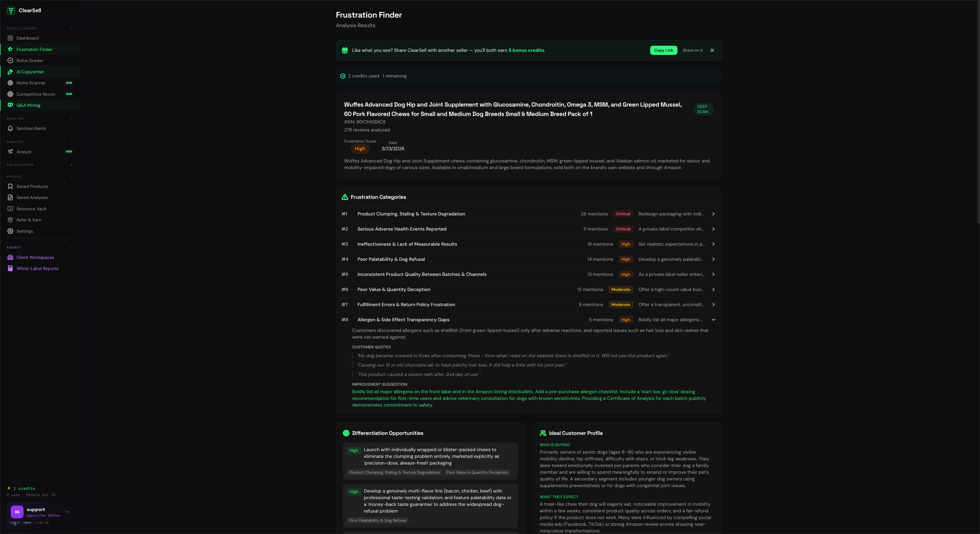Click the Dashboard grid icon
980x534 pixels.
[10, 38]
